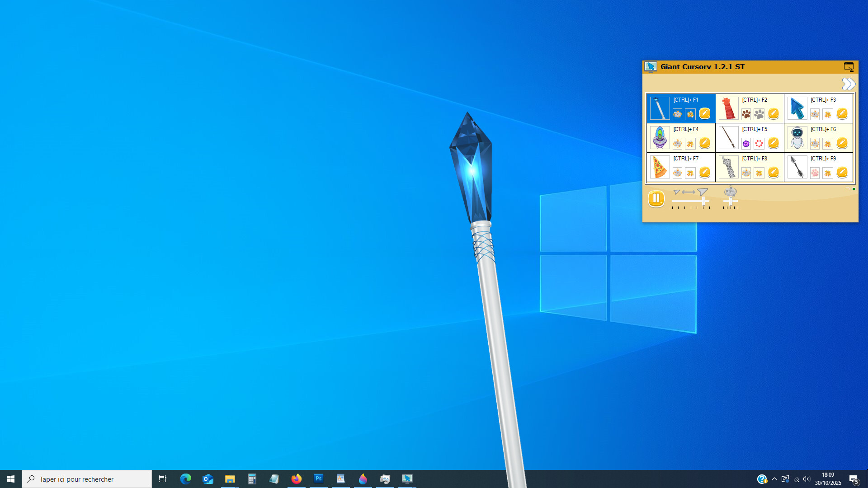Viewport: 868px width, 488px height.
Task: Adjust the cursor size slider
Action: pos(704,201)
